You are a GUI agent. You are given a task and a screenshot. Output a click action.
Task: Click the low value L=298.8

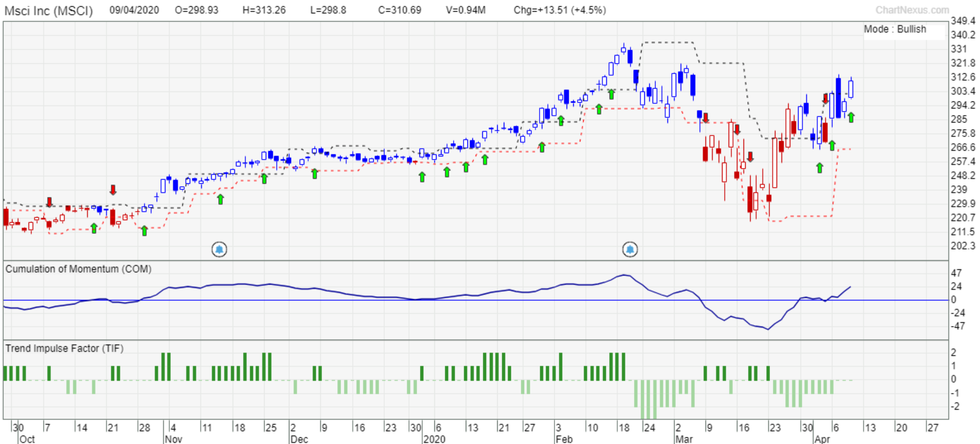[x=329, y=10]
